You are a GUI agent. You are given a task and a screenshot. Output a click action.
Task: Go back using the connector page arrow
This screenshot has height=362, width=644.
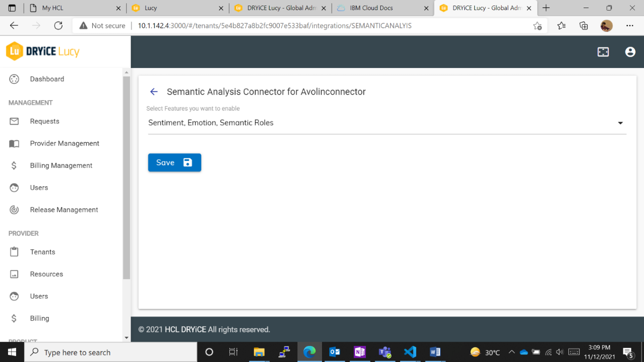[x=154, y=92]
